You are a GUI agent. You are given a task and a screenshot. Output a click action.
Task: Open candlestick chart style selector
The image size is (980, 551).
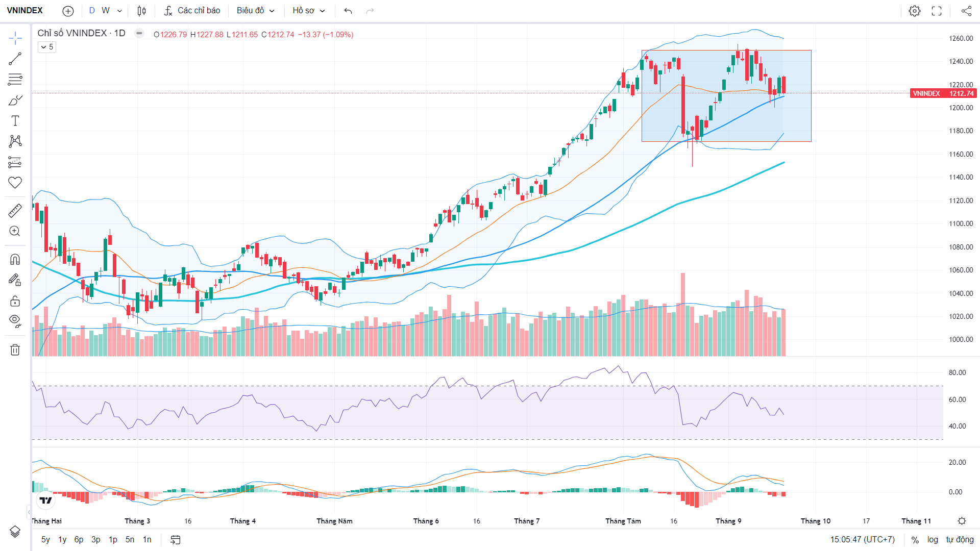click(x=142, y=11)
